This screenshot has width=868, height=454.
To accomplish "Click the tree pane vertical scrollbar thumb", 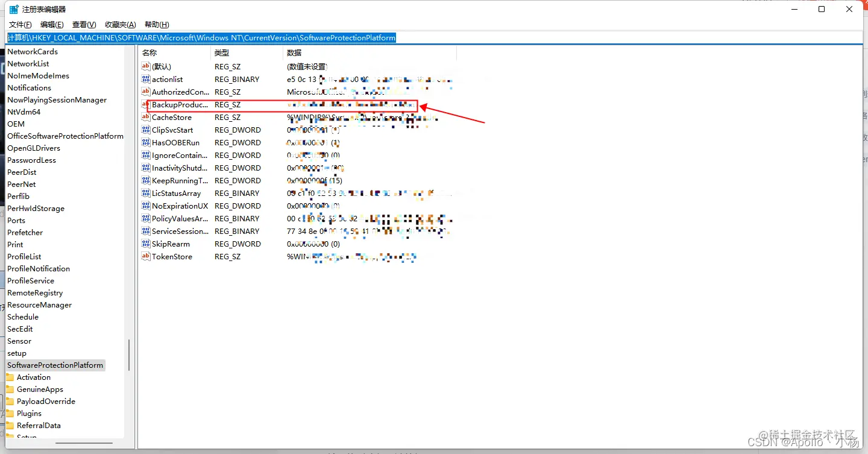I will [128, 355].
